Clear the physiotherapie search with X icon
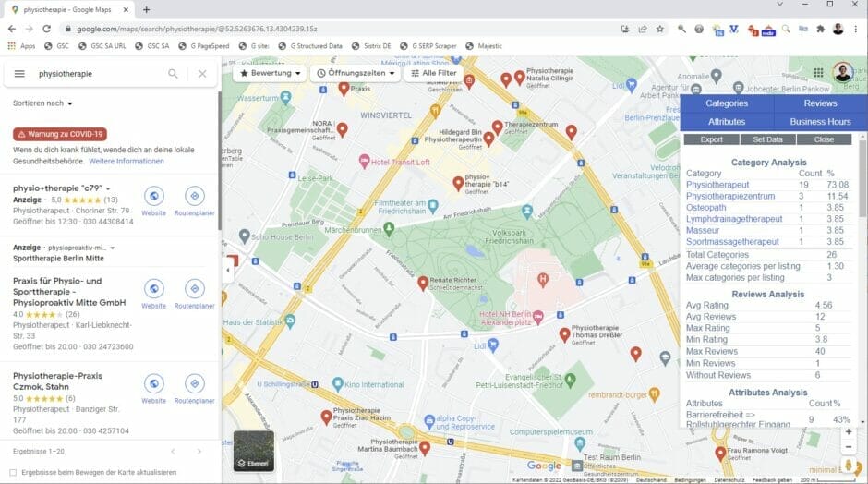The image size is (868, 484). point(202,74)
